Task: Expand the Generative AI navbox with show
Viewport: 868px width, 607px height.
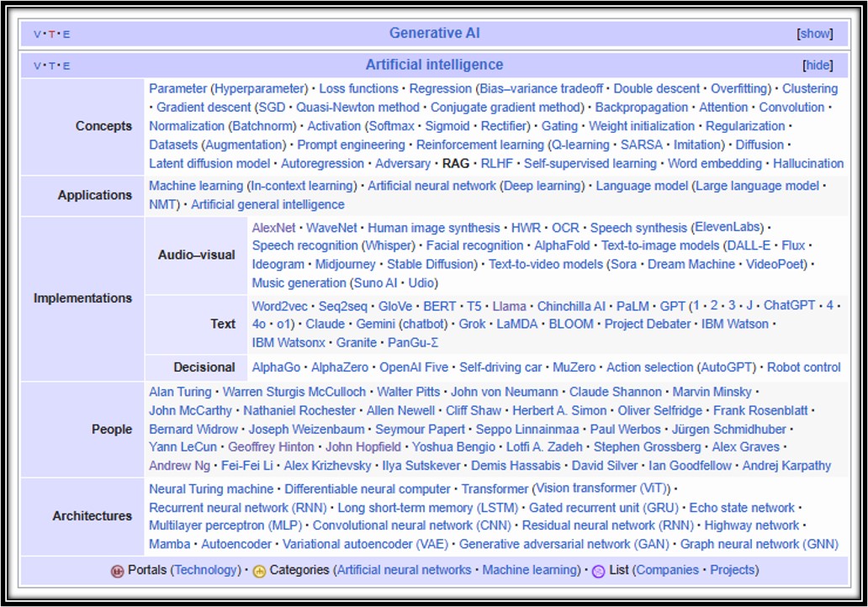Action: 814,34
